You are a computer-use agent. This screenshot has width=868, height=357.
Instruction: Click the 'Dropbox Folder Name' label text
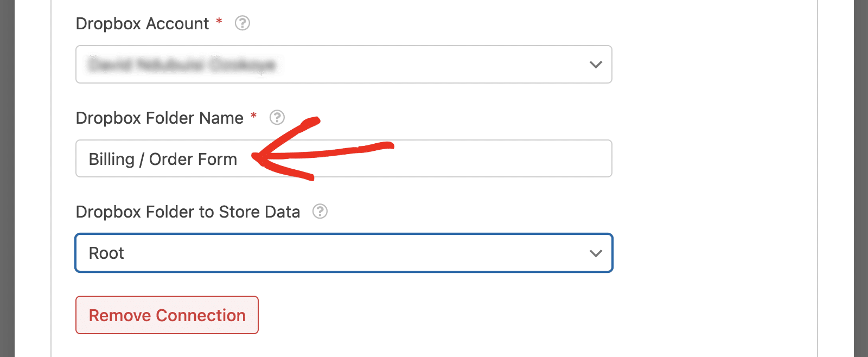159,118
